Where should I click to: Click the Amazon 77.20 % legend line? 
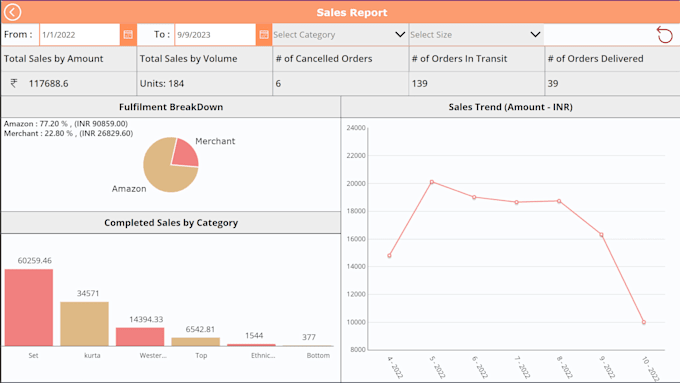(66, 124)
